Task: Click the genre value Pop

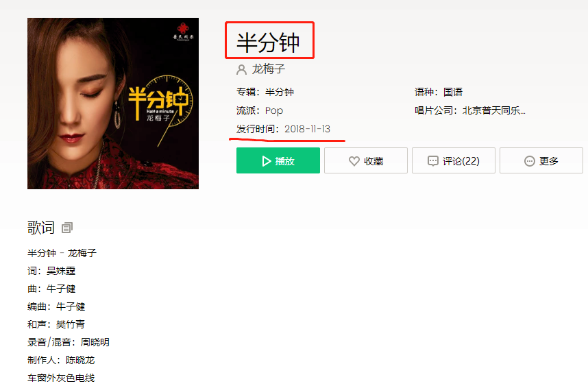Action: click(274, 110)
